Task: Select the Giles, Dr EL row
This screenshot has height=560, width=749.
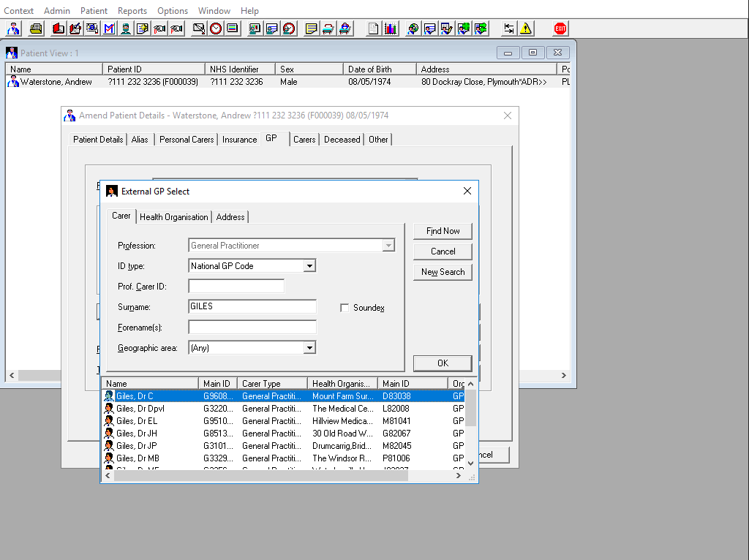Action: click(x=284, y=421)
